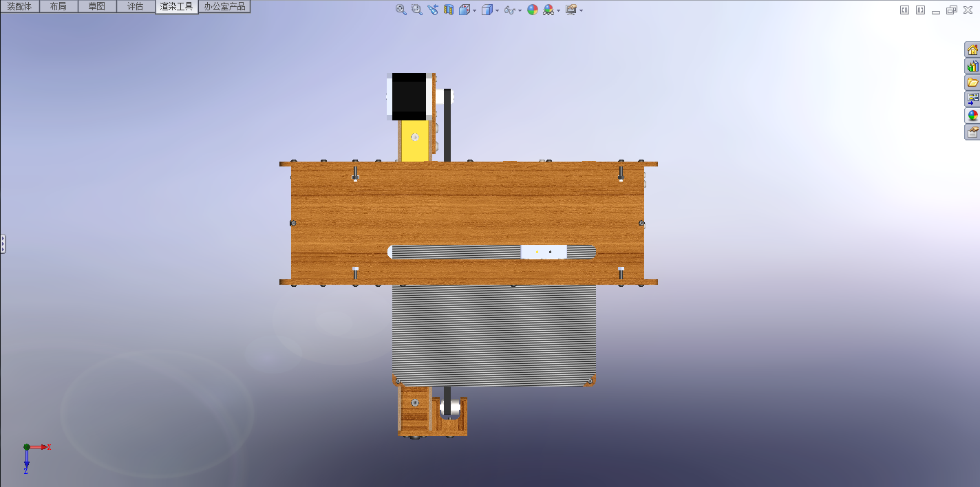
Task: Select the Zoom to Area tool
Action: (417, 10)
